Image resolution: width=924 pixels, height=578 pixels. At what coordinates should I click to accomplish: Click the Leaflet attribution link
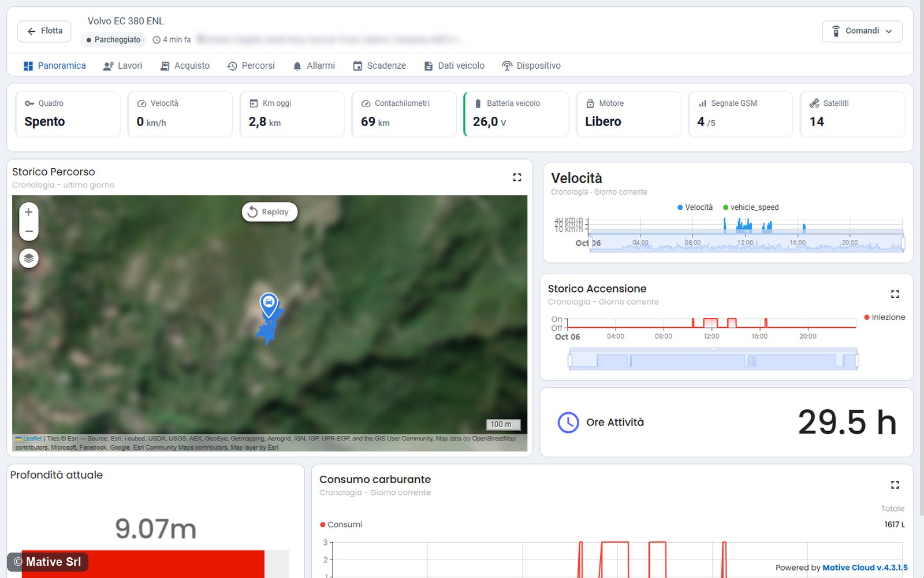[x=32, y=439]
